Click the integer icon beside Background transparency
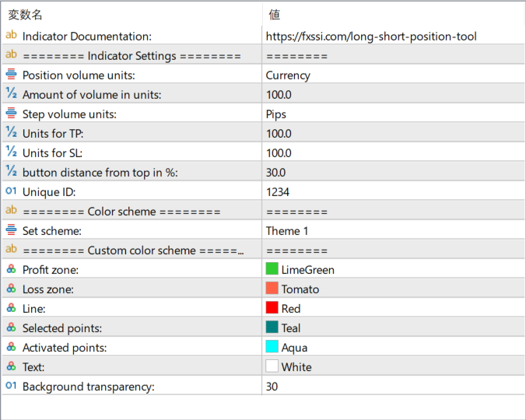 tap(11, 386)
